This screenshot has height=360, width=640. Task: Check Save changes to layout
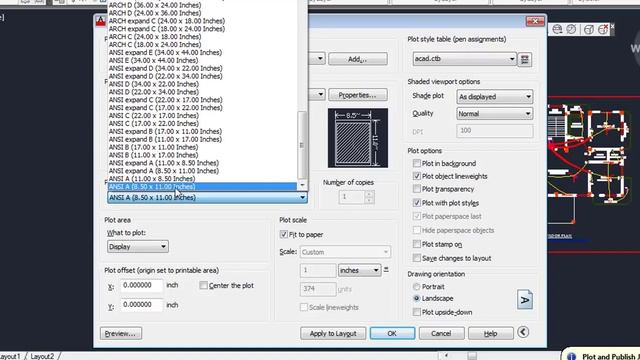(417, 258)
